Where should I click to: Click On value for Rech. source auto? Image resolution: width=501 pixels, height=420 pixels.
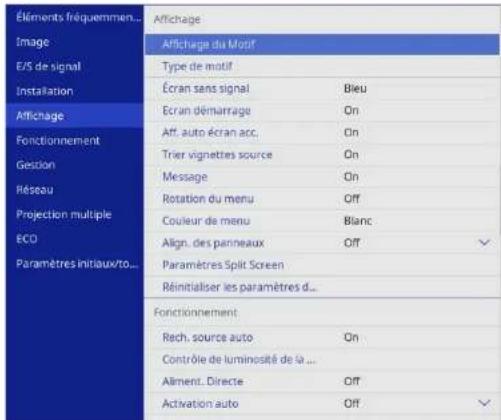(351, 337)
